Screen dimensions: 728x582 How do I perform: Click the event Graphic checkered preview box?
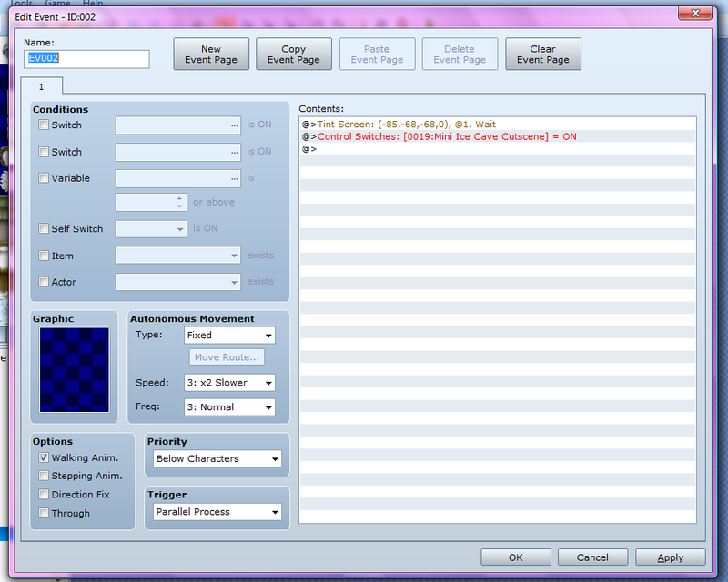point(75,370)
